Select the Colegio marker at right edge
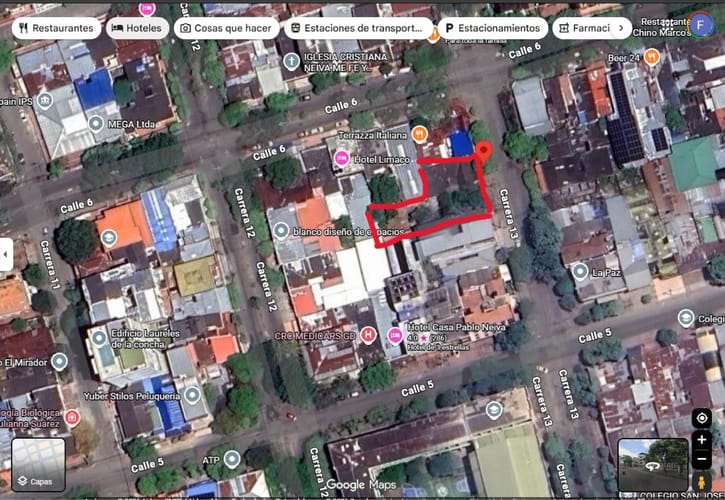The image size is (725, 500). (686, 318)
